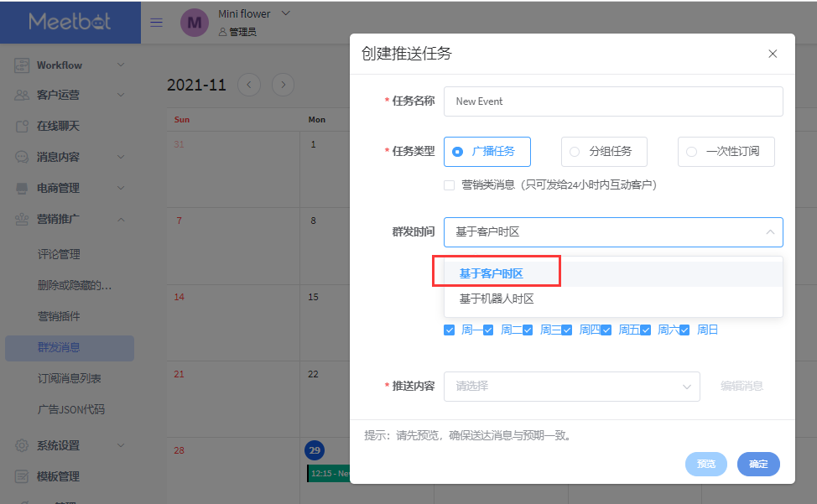Click the 任务名称 input with New Event

click(x=613, y=101)
